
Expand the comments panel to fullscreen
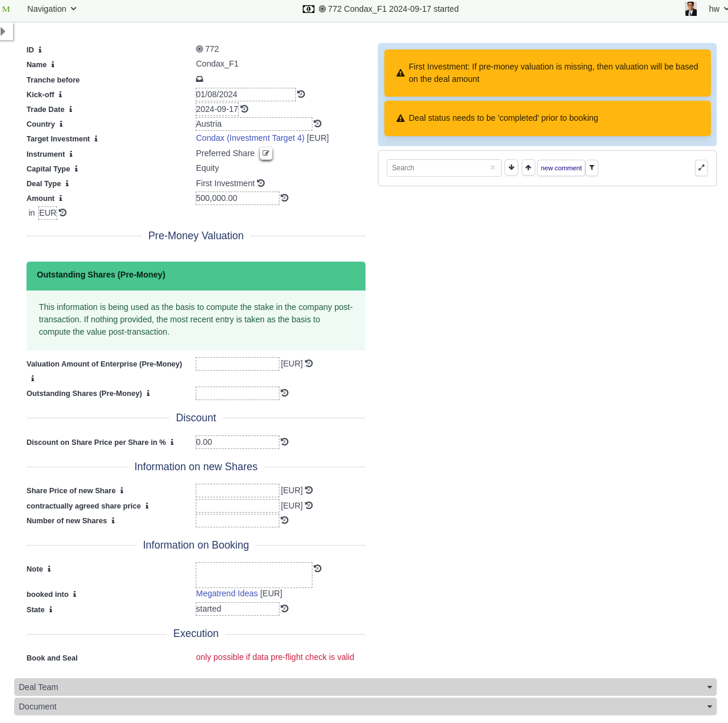coord(701,168)
